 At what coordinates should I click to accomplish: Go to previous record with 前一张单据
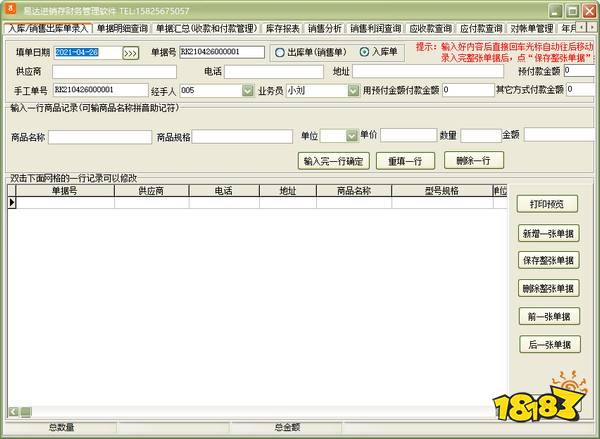coord(548,317)
